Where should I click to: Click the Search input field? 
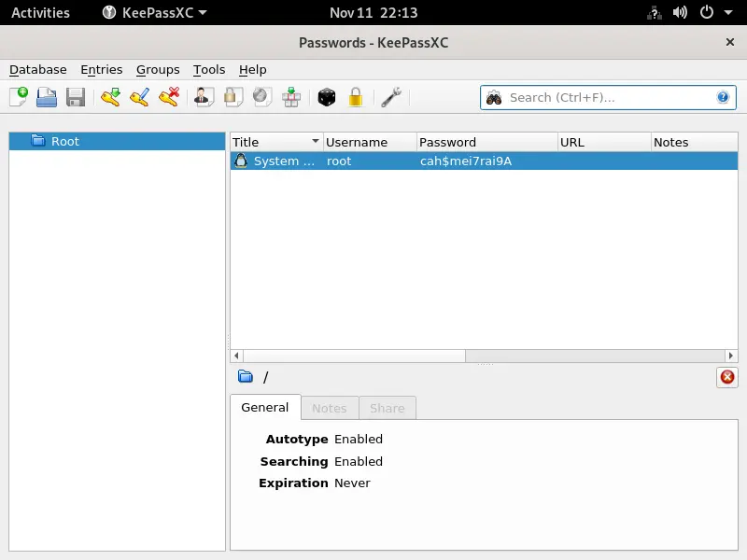click(607, 97)
